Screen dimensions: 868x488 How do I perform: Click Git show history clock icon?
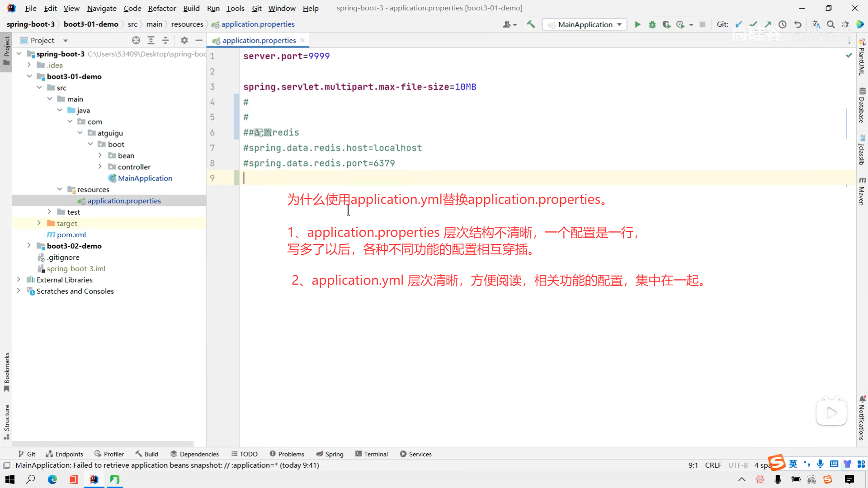[783, 24]
